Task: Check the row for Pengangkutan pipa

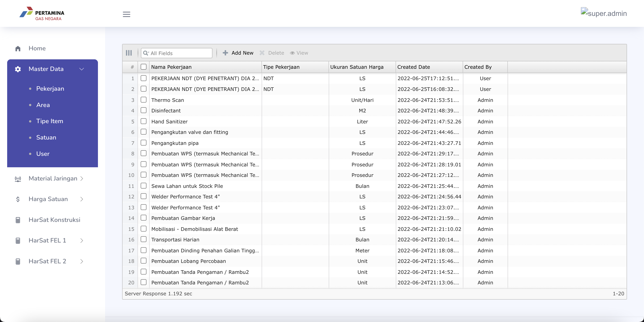Action: [x=144, y=143]
